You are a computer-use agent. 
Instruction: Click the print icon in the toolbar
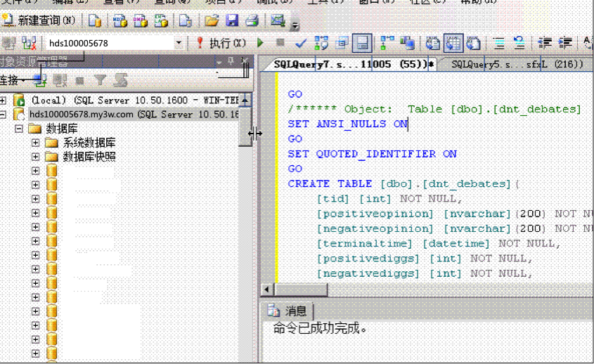click(252, 20)
